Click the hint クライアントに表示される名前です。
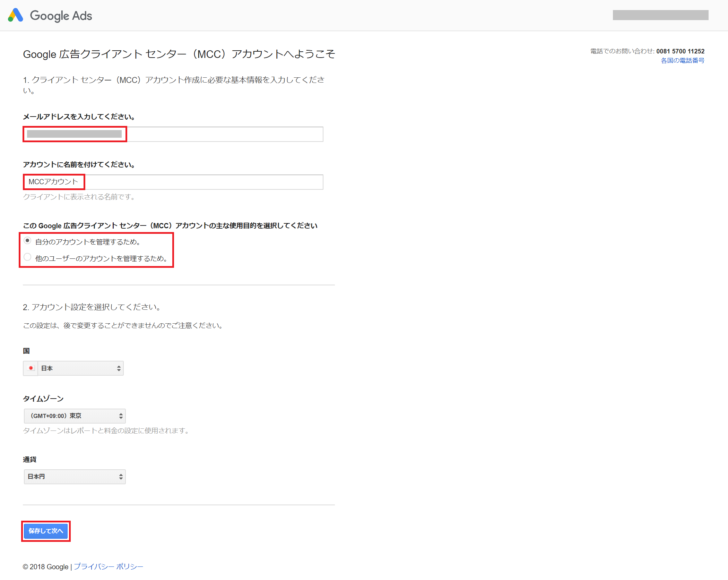This screenshot has width=728, height=580. coord(79,197)
